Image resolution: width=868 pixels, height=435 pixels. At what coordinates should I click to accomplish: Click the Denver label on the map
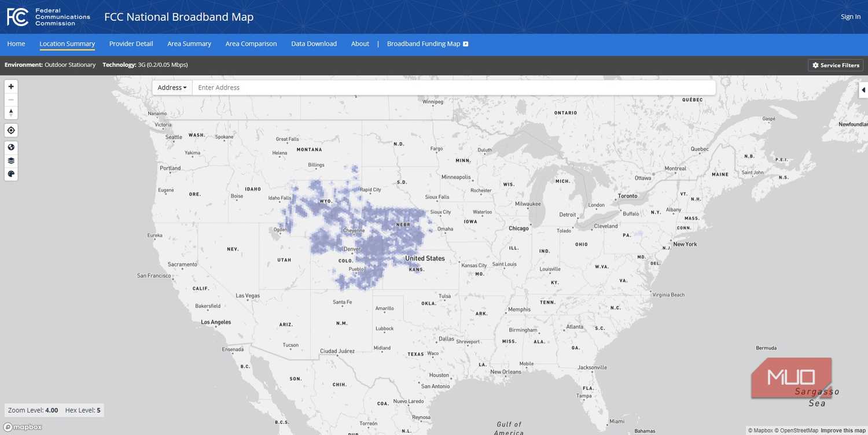point(352,249)
